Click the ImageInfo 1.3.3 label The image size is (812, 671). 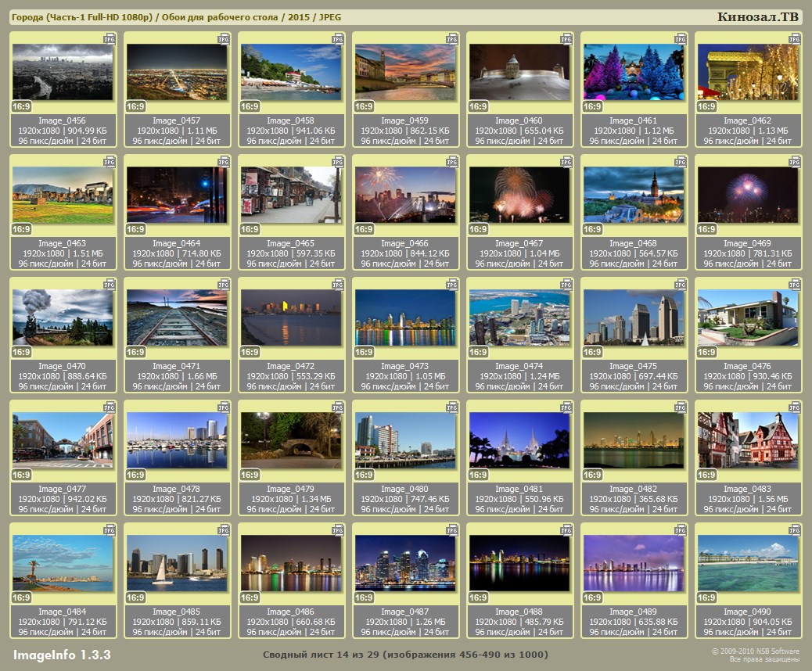click(62, 655)
